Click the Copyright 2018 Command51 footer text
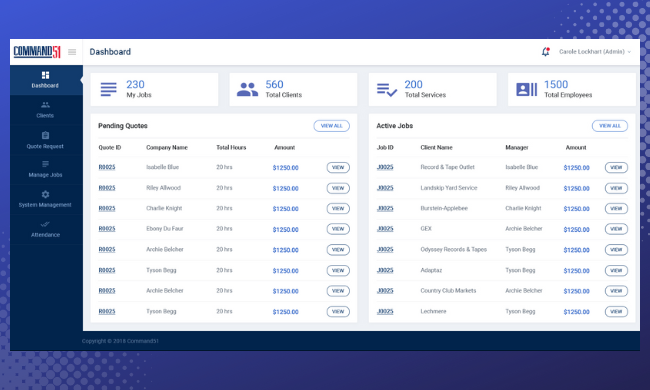Viewport: 650px width, 390px height. click(120, 341)
